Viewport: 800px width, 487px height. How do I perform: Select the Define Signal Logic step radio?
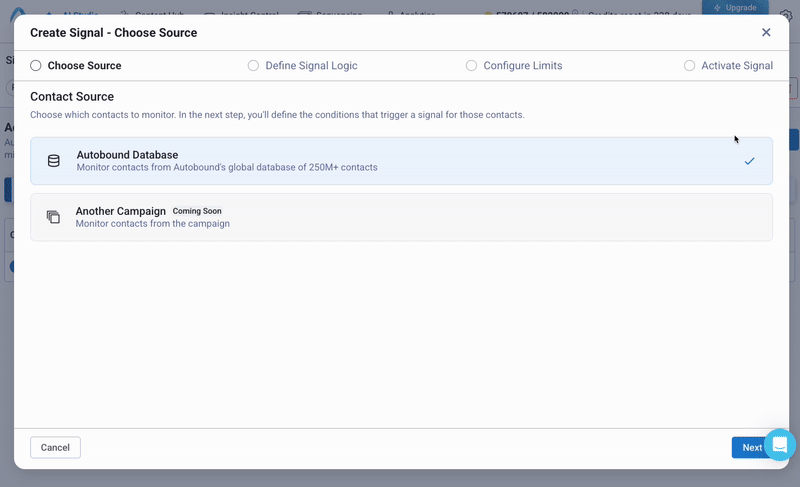click(253, 66)
